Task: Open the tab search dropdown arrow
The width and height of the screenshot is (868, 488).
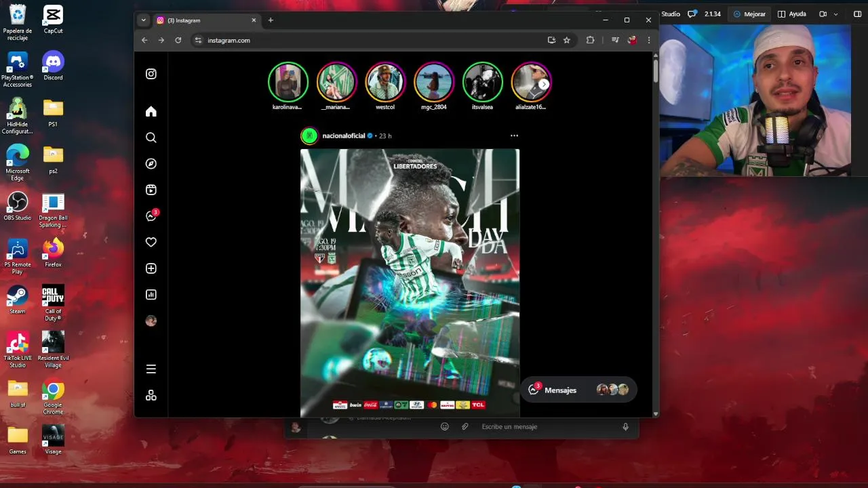Action: 143,20
